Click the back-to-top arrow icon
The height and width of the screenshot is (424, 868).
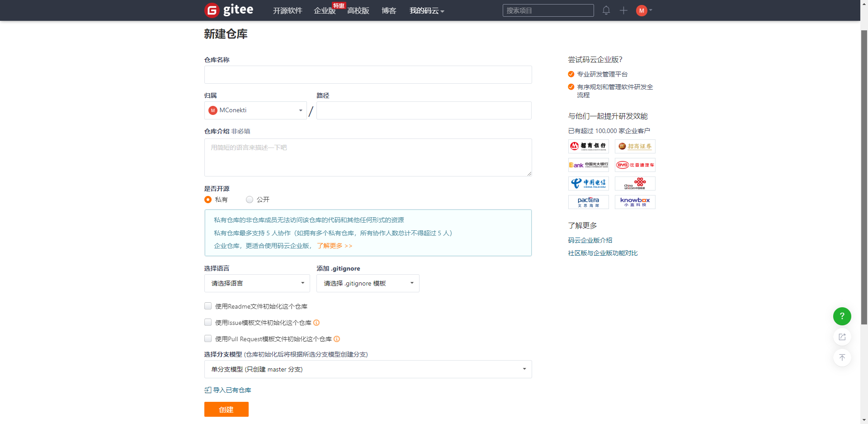pyautogui.click(x=842, y=357)
